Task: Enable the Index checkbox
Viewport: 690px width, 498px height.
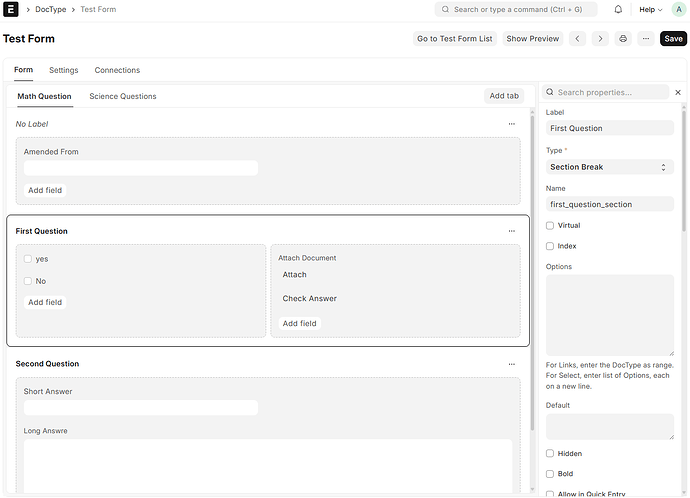Action: pos(550,246)
